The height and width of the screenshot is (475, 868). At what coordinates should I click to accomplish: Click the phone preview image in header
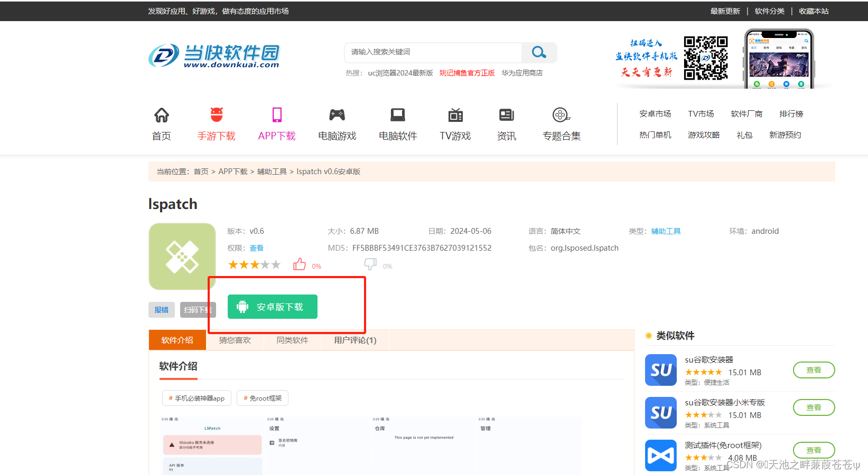779,59
